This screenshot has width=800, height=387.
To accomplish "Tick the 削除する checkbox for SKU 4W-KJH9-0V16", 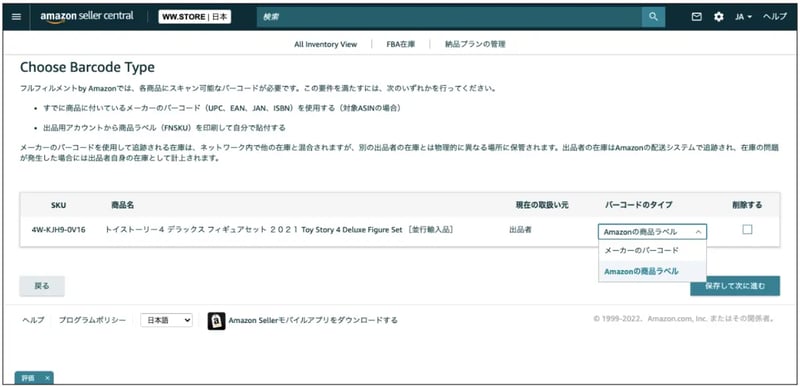I will click(747, 230).
